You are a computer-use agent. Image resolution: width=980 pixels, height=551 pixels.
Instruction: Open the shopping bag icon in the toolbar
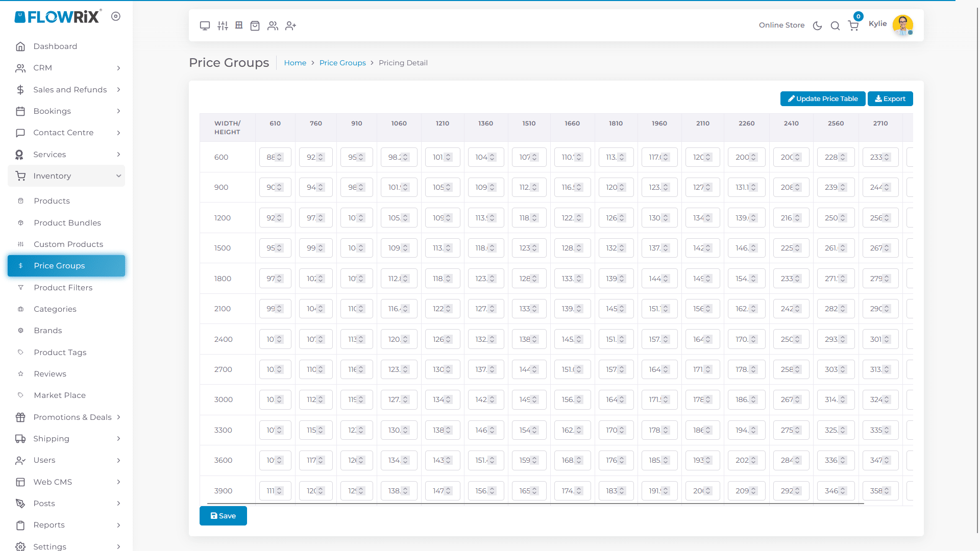[255, 25]
